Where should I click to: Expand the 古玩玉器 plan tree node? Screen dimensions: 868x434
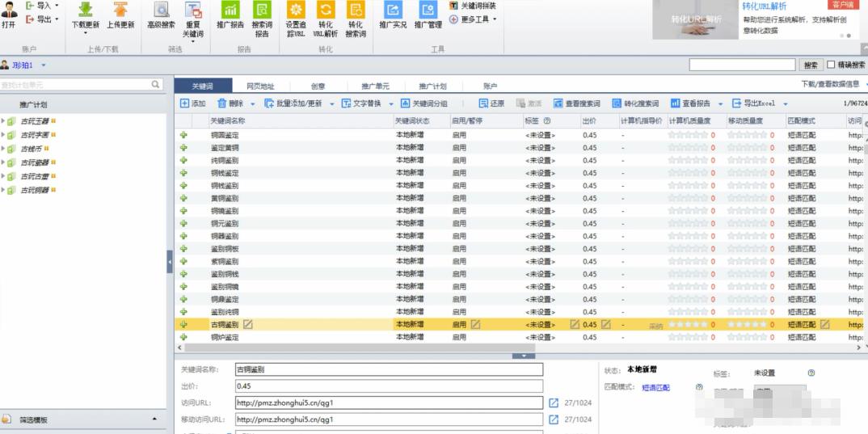pyautogui.click(x=3, y=121)
